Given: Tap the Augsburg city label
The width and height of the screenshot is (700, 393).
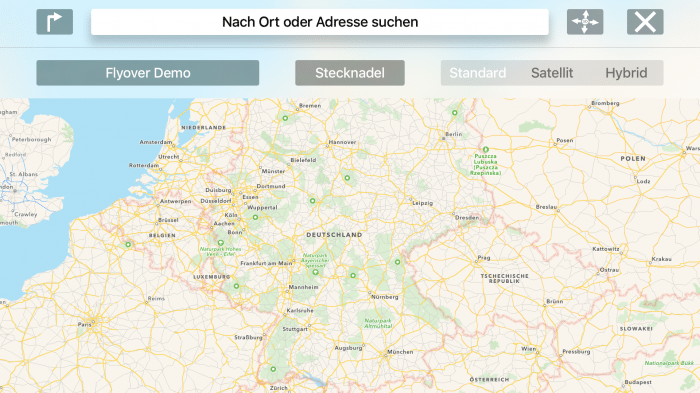Looking at the screenshot, I should (x=348, y=348).
